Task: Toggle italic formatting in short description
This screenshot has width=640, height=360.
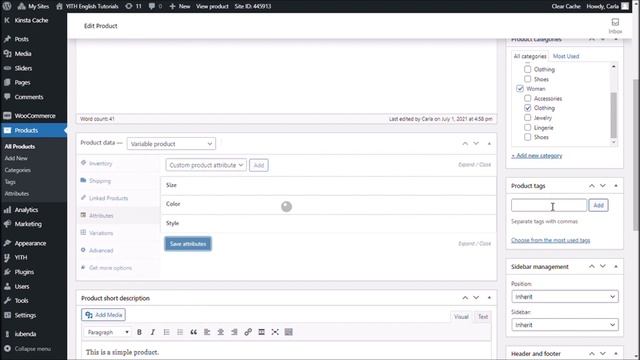Action: (x=153, y=332)
